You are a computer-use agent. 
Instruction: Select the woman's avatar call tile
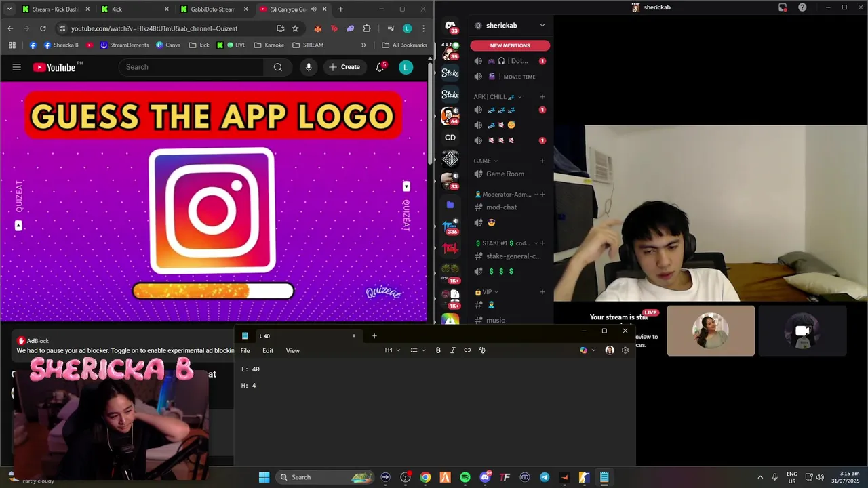711,331
